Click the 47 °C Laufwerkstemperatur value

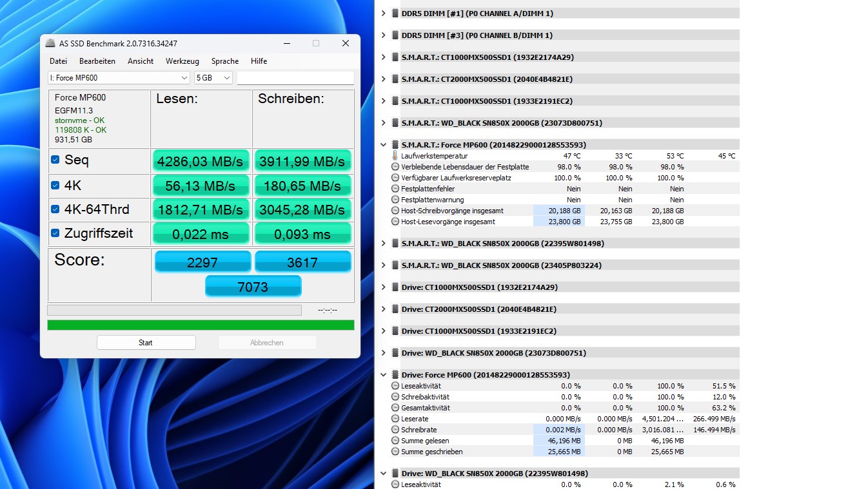point(573,155)
